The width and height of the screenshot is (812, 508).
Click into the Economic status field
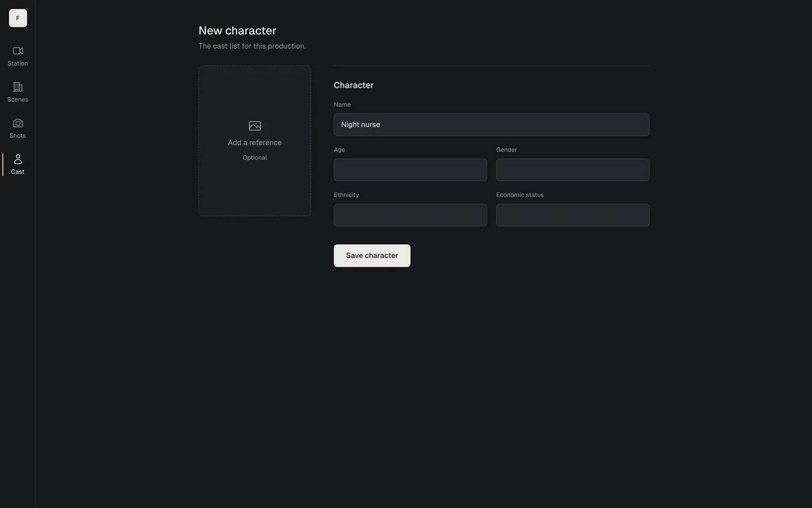tap(572, 215)
